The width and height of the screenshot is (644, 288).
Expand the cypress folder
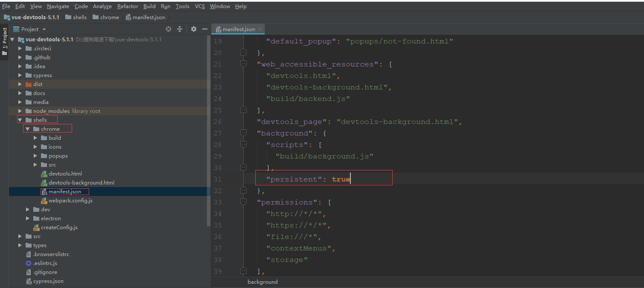(20, 75)
